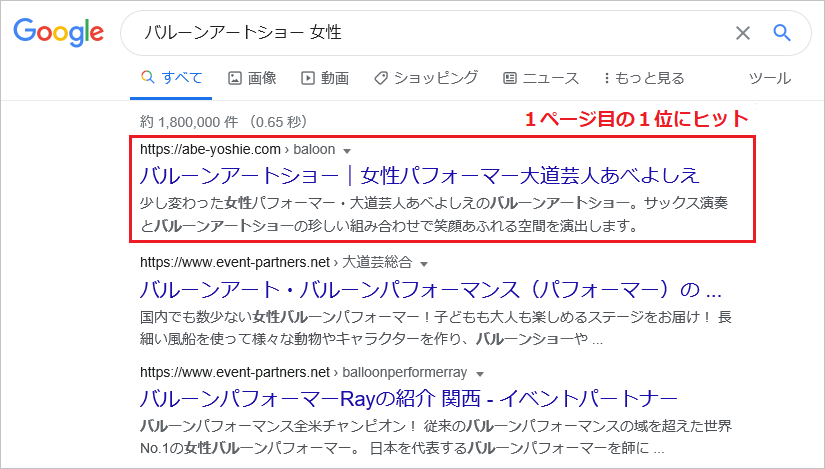Click the blue magnifier search icon
The width and height of the screenshot is (825, 469).
click(x=782, y=33)
